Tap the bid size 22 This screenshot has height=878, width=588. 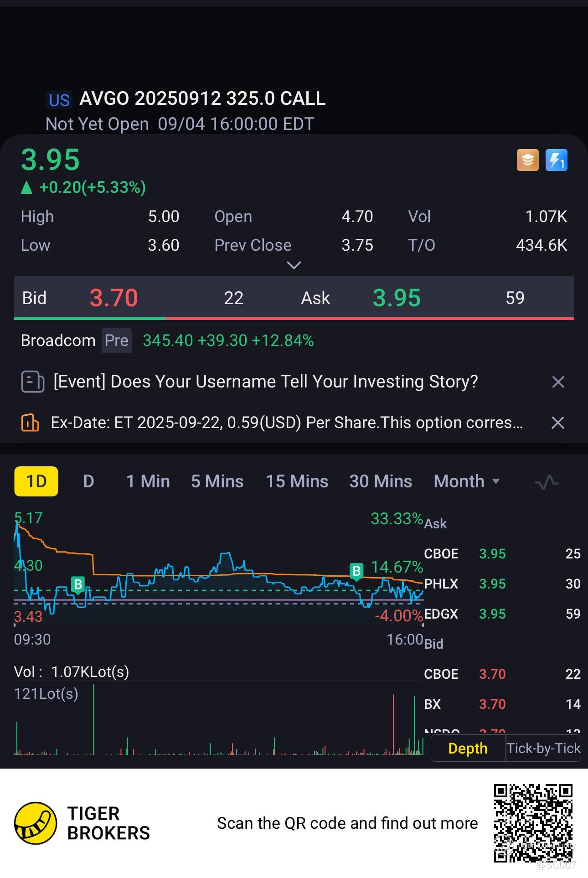pyautogui.click(x=234, y=298)
